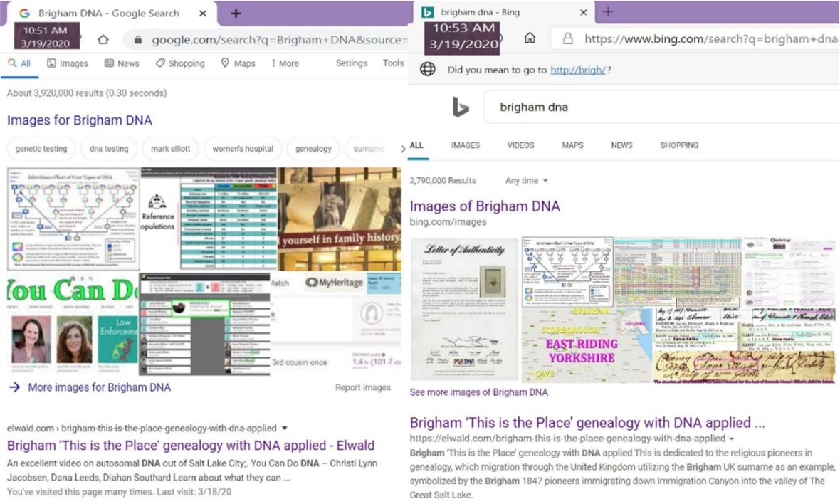Click the home icon in the Google window
The image size is (840, 504).
[103, 40]
